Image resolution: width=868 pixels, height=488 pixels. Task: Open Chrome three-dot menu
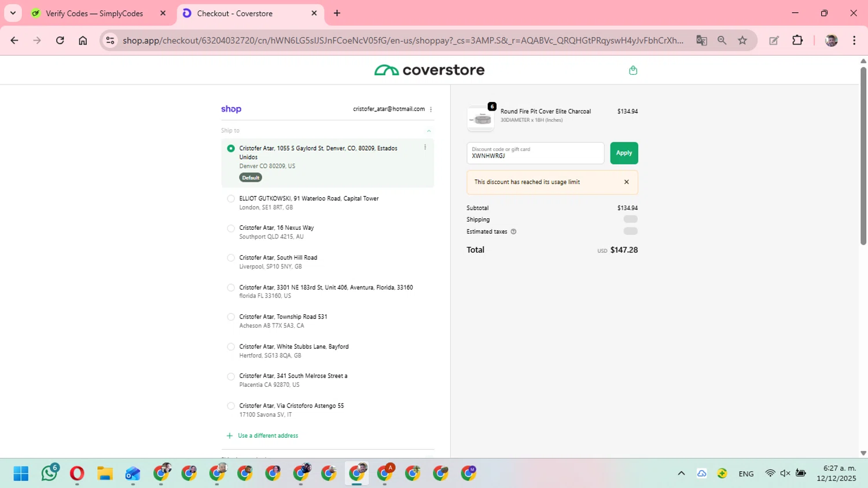pos(854,40)
